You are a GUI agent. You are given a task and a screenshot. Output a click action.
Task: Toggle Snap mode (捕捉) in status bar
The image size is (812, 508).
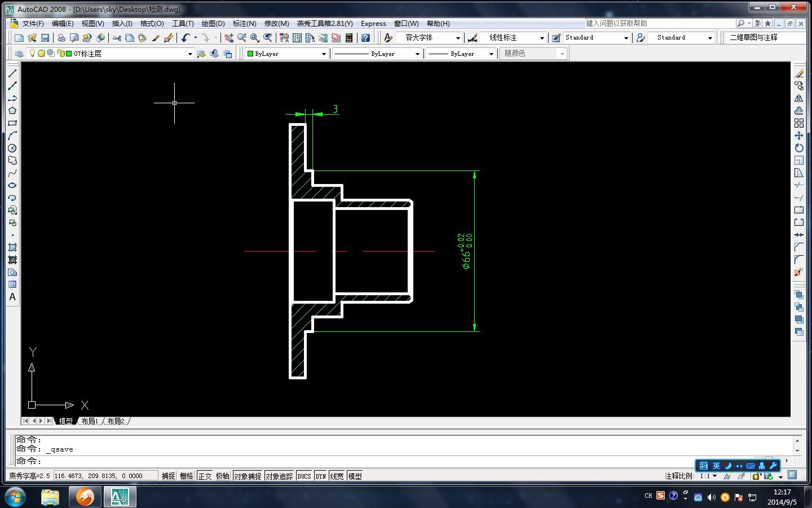pos(168,476)
